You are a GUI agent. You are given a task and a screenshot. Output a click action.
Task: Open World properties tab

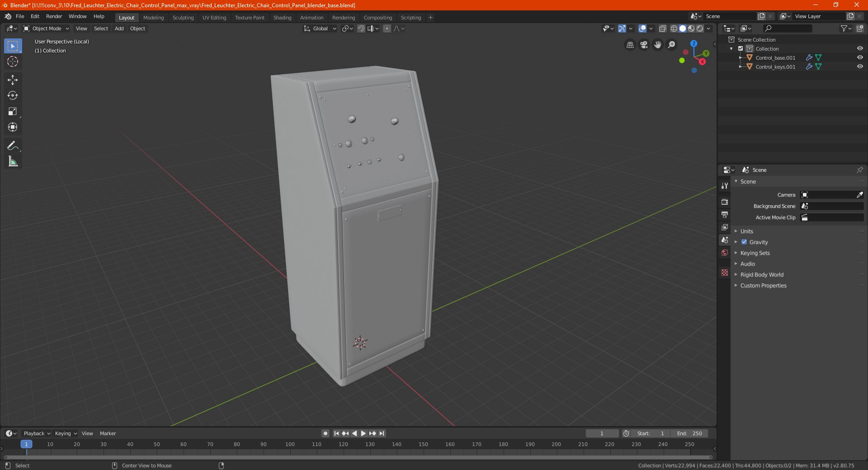coord(725,253)
